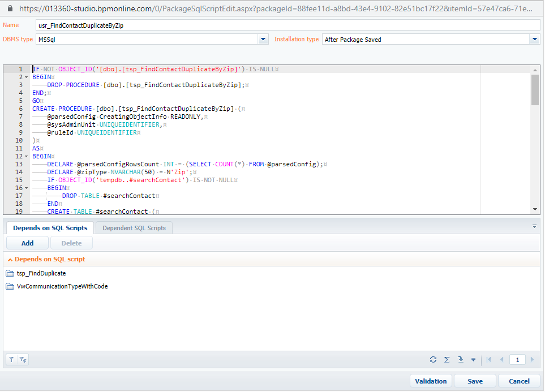Click the Add button

pos(28,243)
